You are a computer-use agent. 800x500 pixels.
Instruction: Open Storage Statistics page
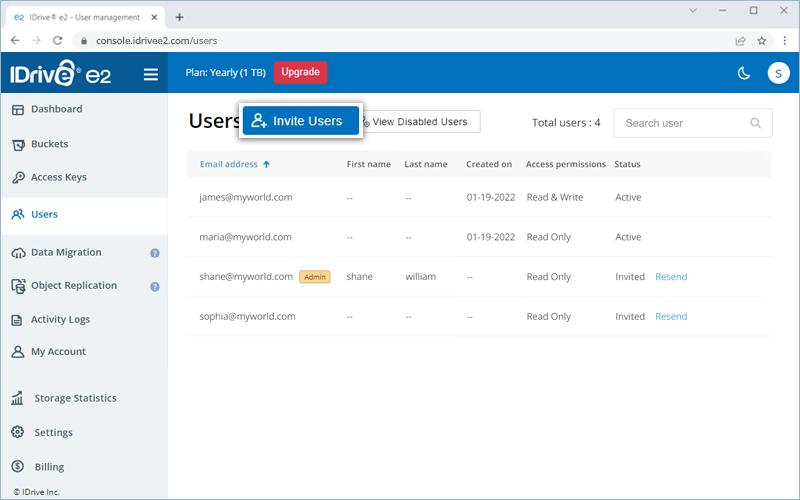(75, 398)
